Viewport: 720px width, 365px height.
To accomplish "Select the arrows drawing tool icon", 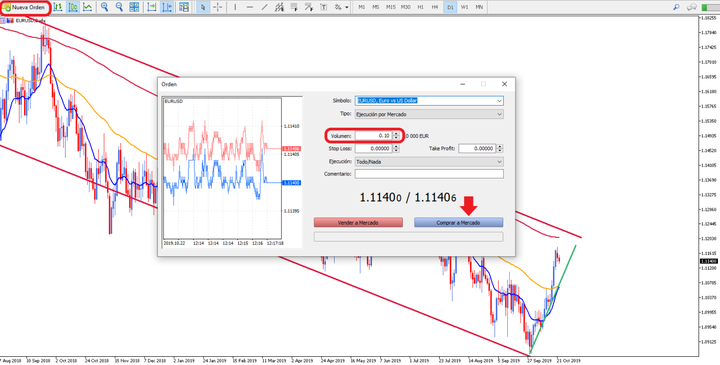I will (309, 7).
